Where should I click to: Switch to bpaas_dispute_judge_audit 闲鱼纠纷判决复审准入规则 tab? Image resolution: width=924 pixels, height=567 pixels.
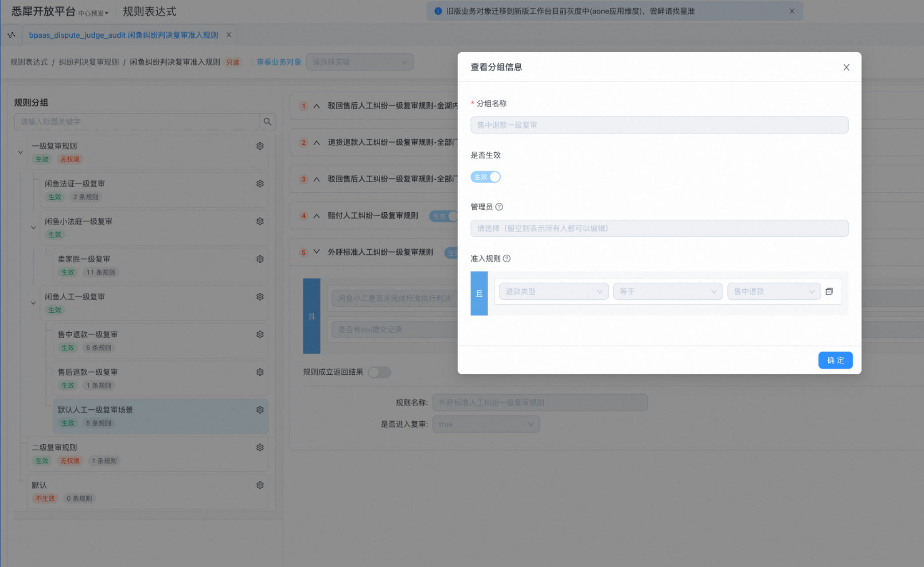123,35
